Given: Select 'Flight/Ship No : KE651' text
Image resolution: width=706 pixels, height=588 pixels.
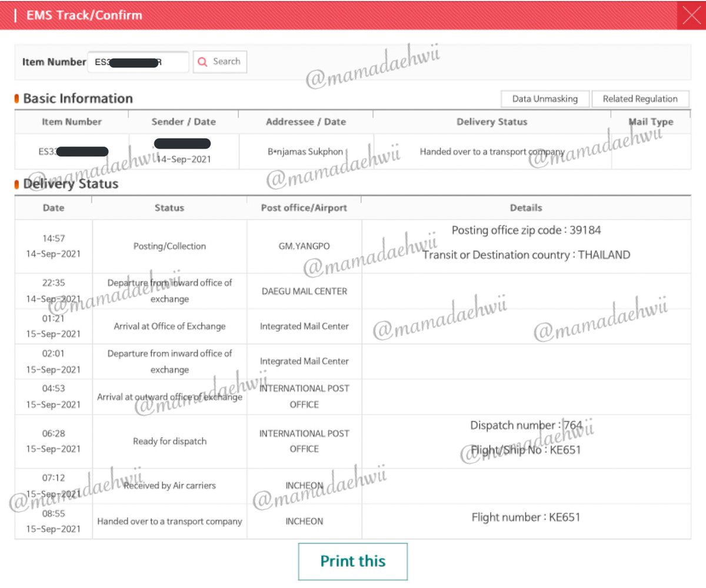Looking at the screenshot, I should 527,450.
